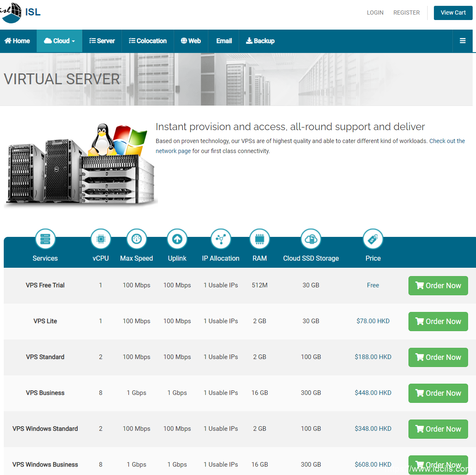Screen dimensions: 476x475
Task: Click the '$348.00 HKD' price
Action: [x=373, y=429]
